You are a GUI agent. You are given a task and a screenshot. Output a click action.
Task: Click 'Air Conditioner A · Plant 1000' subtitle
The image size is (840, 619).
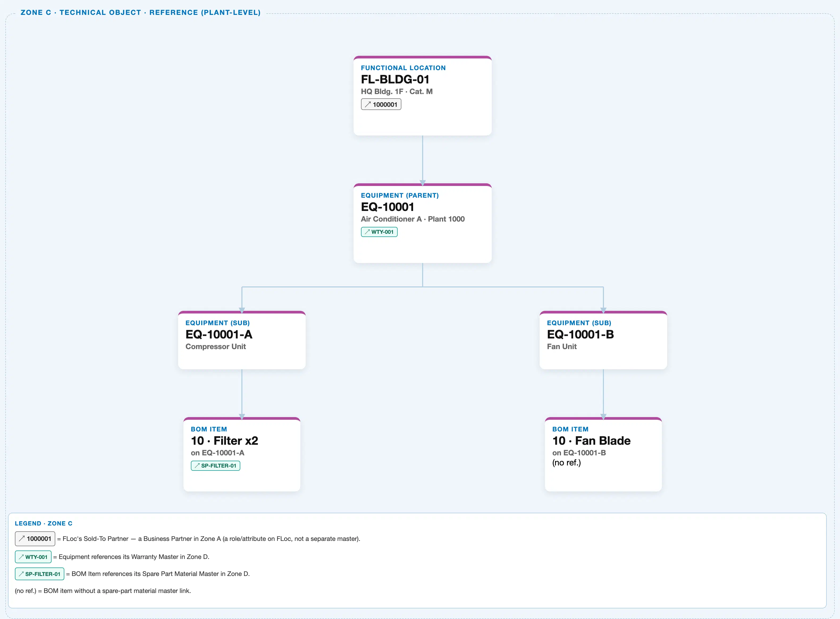(413, 219)
